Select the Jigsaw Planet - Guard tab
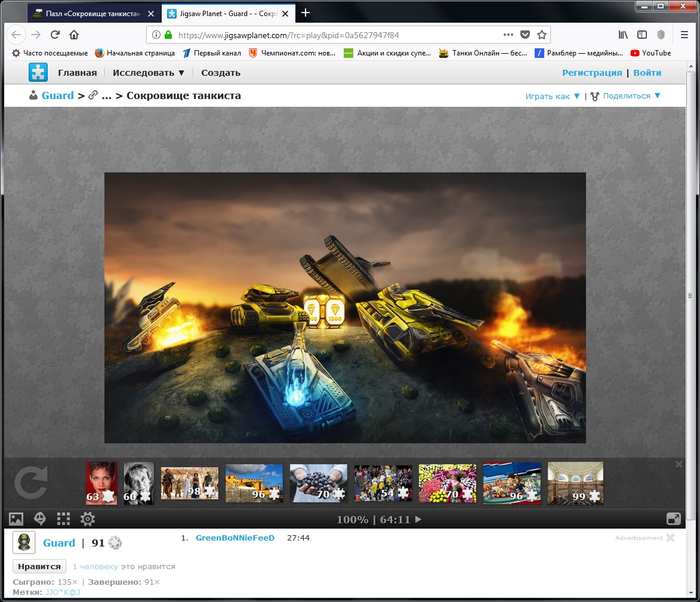The width and height of the screenshot is (700, 602). (x=229, y=14)
